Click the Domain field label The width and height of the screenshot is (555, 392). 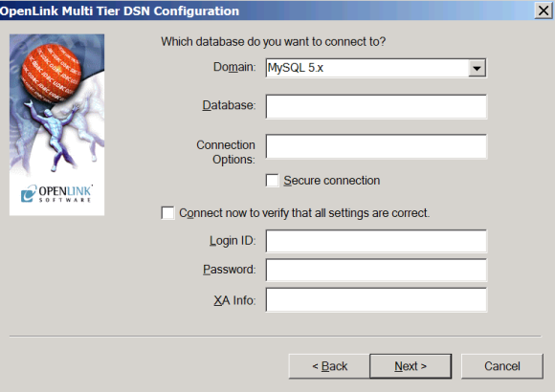(234, 67)
